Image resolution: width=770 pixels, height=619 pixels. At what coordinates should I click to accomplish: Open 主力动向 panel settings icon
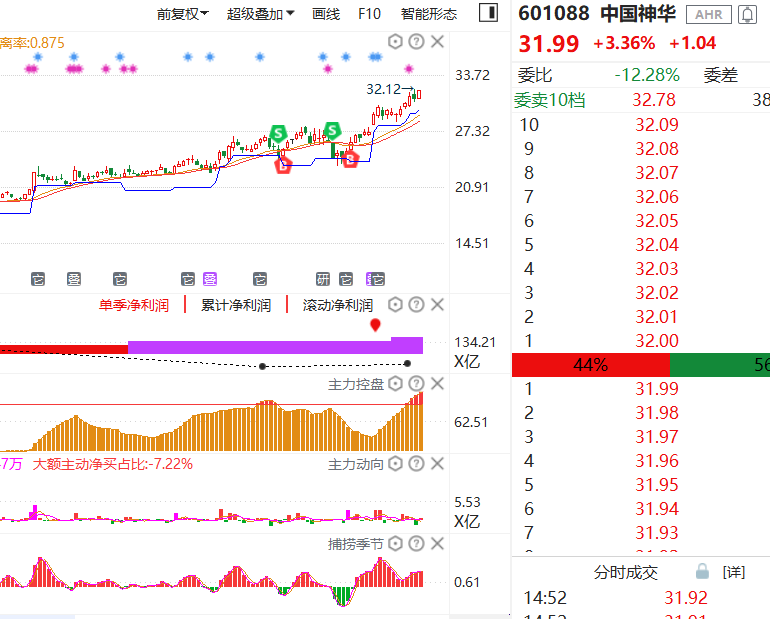[395, 464]
